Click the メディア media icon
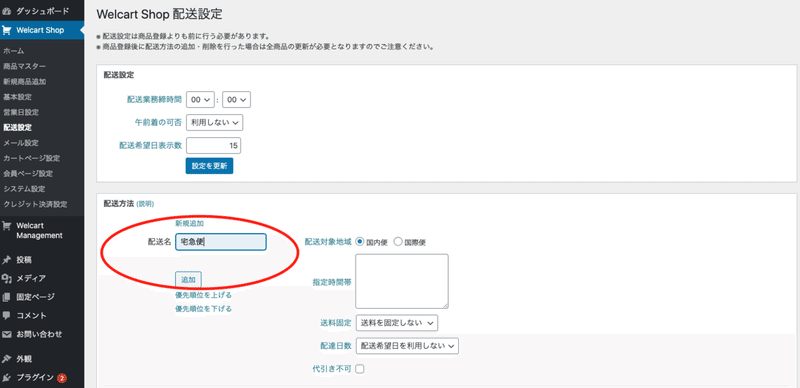The height and width of the screenshot is (388, 800). [7, 278]
